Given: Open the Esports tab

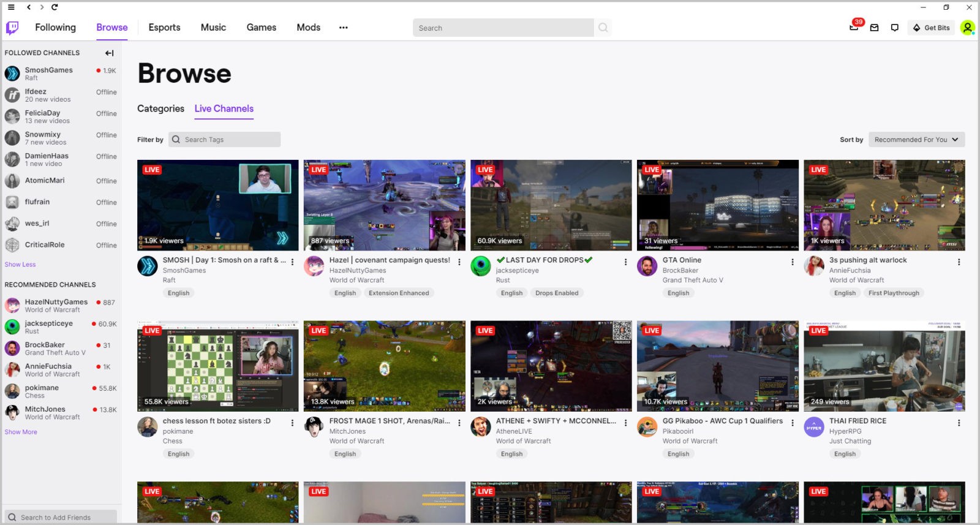Looking at the screenshot, I should [165, 28].
